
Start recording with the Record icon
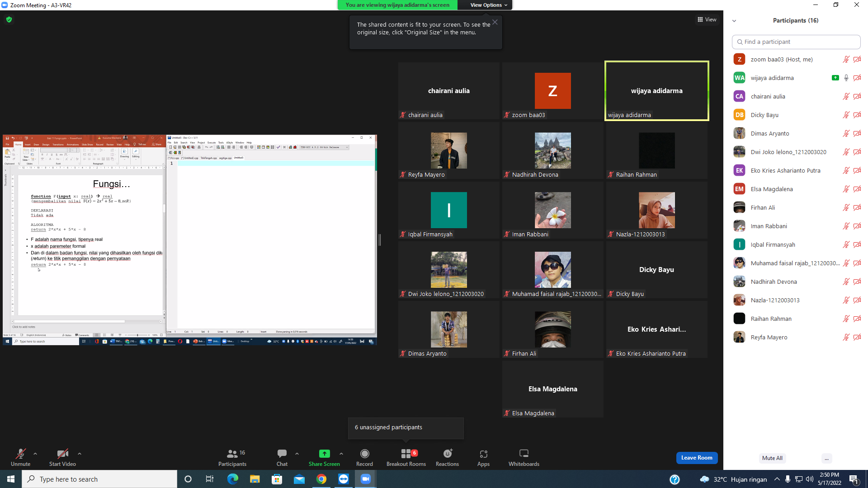[x=364, y=454]
